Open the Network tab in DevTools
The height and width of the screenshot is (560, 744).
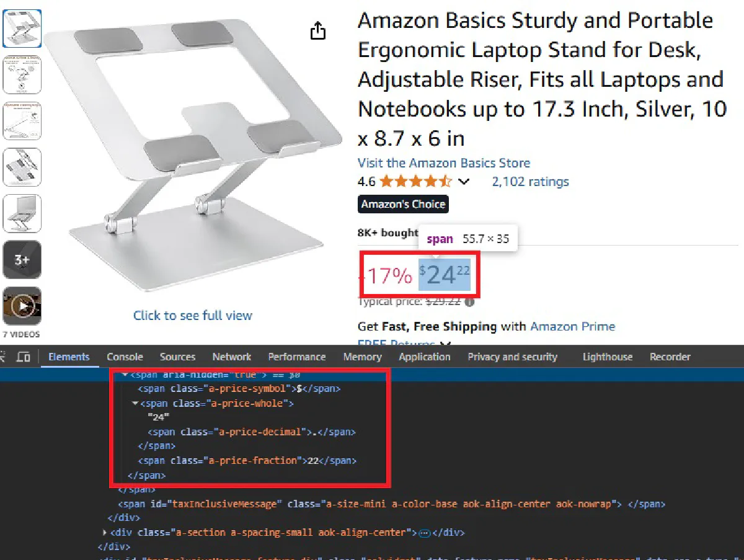pyautogui.click(x=231, y=357)
